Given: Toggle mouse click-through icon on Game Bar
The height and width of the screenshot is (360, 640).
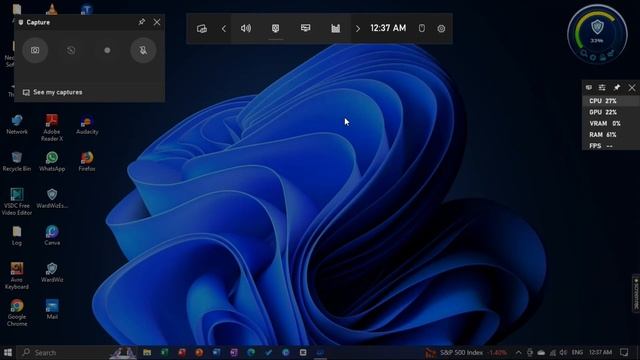Looking at the screenshot, I should click(422, 28).
